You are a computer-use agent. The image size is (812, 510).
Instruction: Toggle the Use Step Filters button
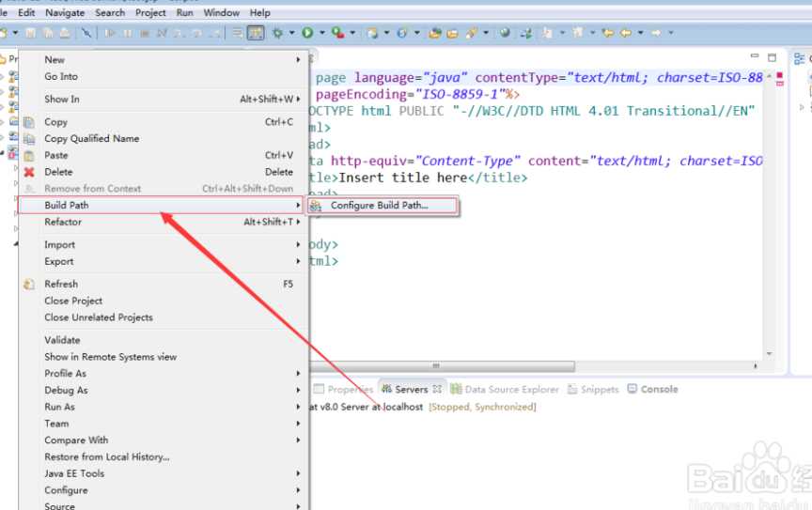[256, 33]
